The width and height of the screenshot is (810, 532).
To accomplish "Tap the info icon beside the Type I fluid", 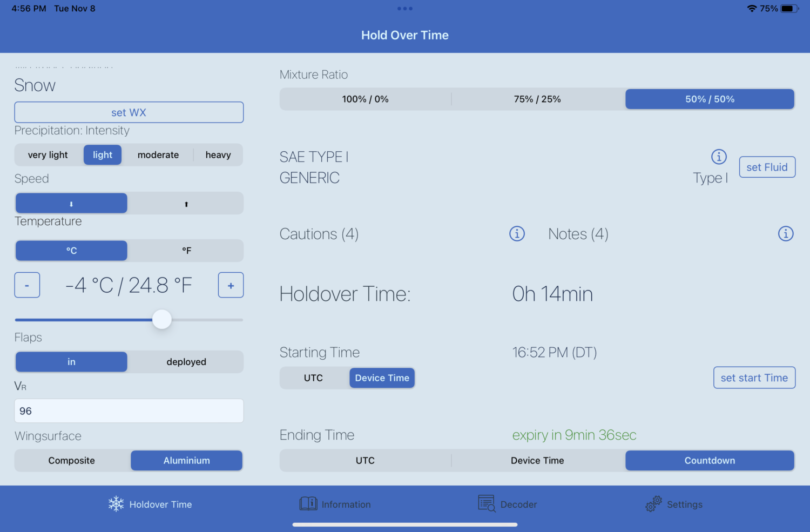I will pyautogui.click(x=718, y=157).
